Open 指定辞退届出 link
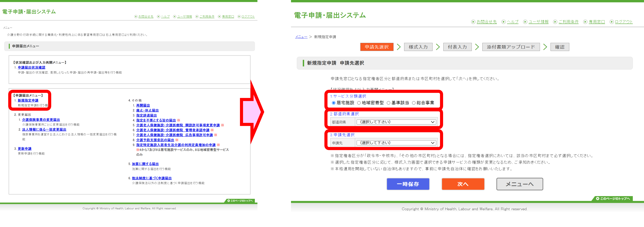Viewport: 644px width, 227px height. [x=146, y=115]
